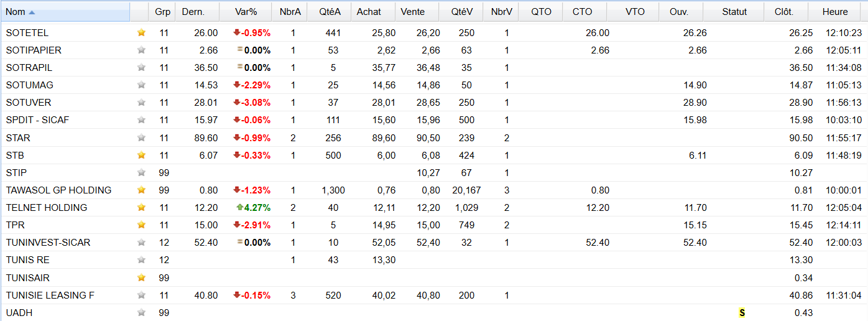Click the TELNET HOLDING star icon

141,207
